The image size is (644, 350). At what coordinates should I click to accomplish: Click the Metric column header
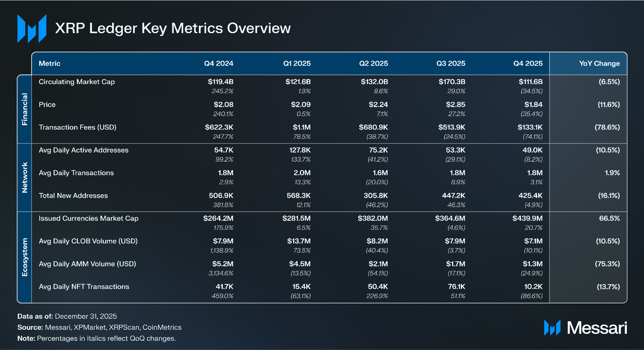tap(50, 63)
